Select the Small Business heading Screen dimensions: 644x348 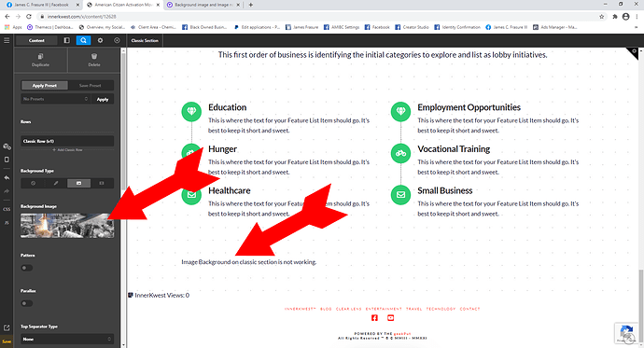click(x=445, y=190)
